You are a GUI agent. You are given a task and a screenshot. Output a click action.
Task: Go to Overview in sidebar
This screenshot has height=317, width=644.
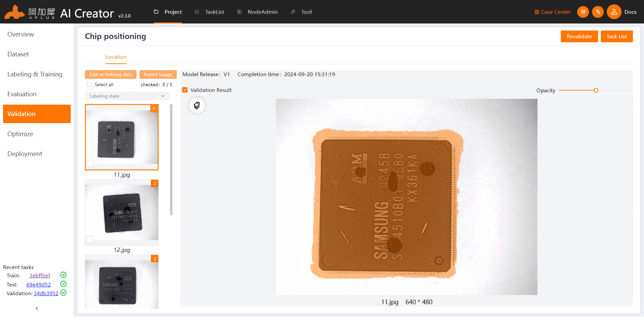(20, 34)
